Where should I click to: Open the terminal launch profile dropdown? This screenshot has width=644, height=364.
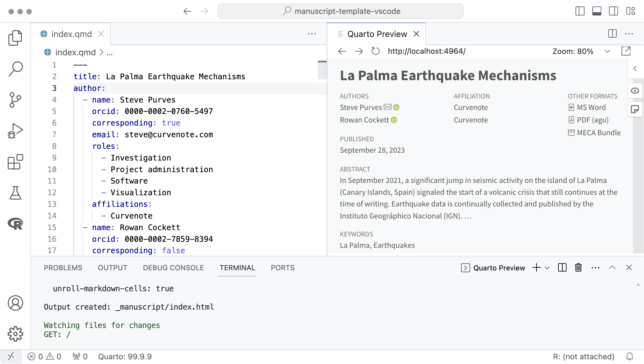click(548, 268)
